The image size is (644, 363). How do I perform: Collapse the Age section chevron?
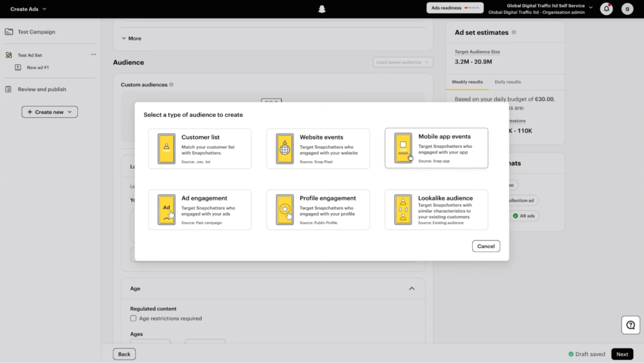tap(412, 288)
